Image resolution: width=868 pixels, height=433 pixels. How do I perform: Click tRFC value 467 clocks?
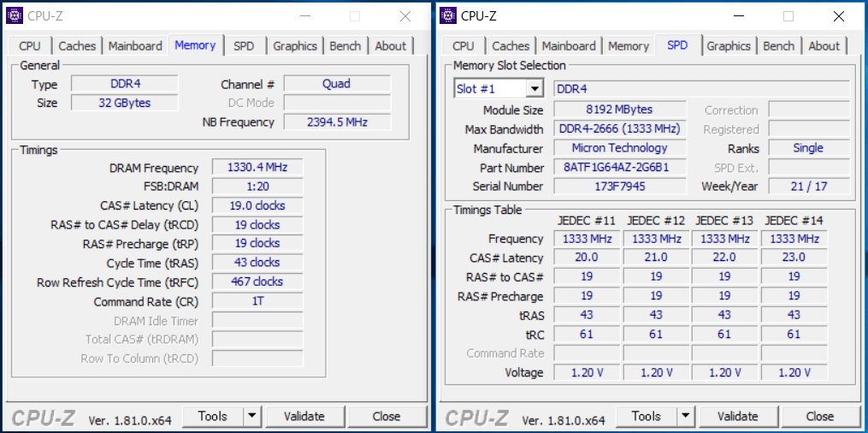[257, 282]
